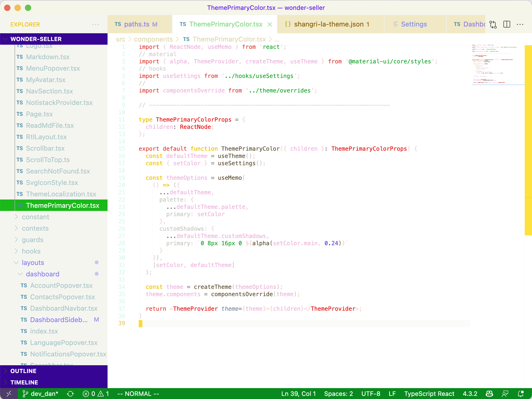
Task: Open the editor more actions ellipsis
Action: (520, 24)
